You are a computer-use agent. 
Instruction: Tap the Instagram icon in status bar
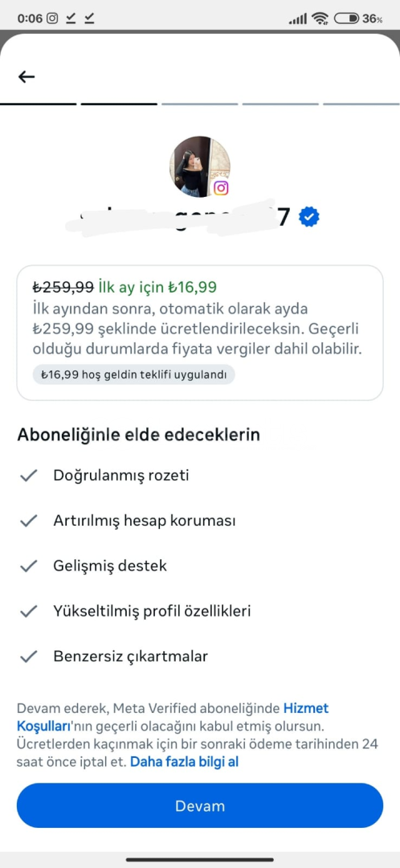(52, 18)
